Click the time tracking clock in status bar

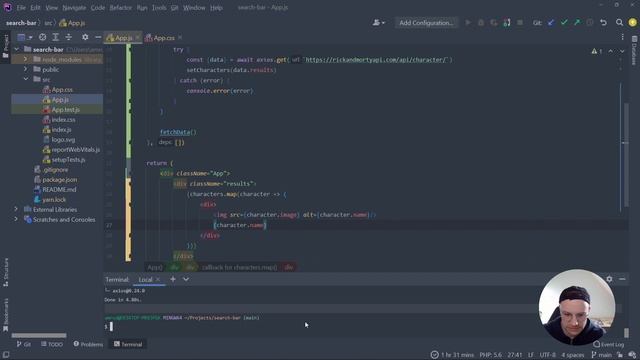(x=435, y=355)
